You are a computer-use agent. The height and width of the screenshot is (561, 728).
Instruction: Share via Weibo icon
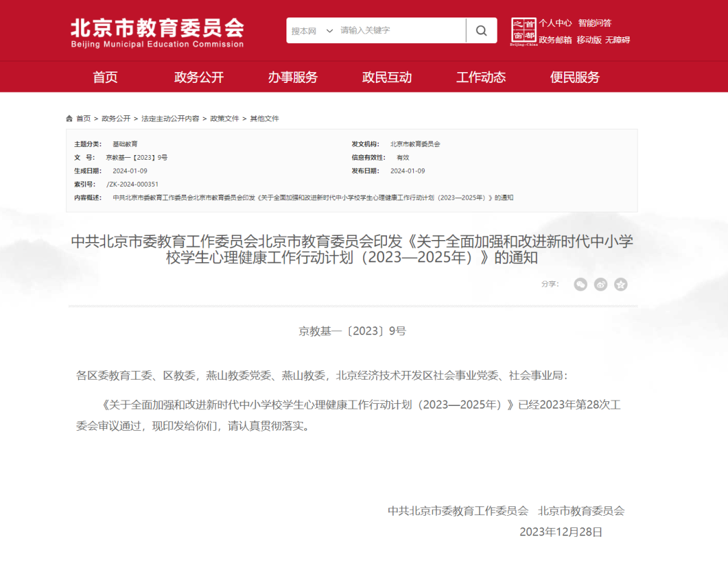(601, 285)
